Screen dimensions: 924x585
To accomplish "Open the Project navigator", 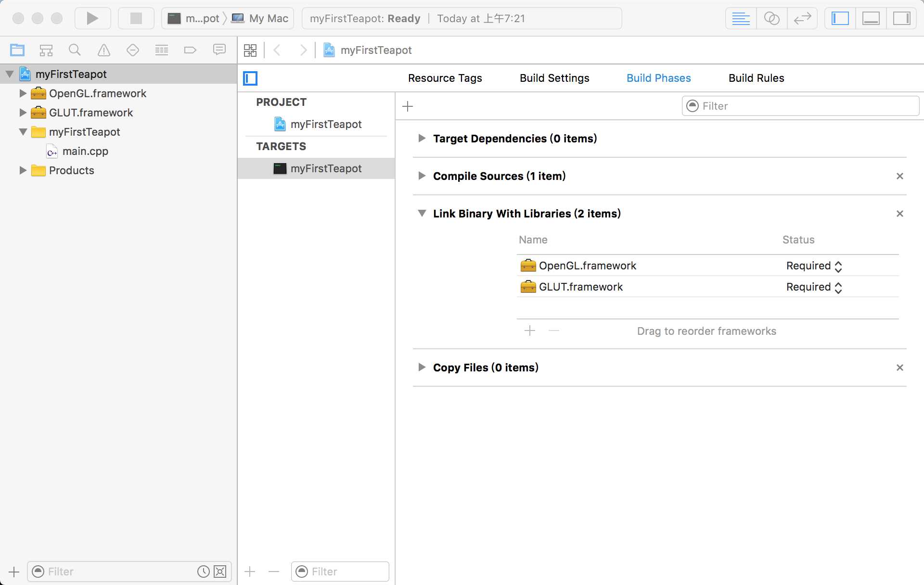I will [x=17, y=50].
